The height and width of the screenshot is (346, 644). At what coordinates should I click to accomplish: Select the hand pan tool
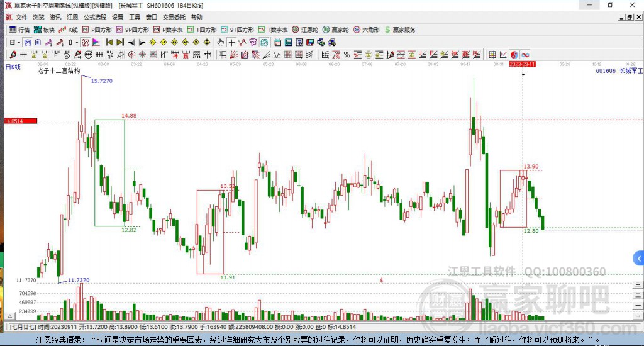(221, 42)
